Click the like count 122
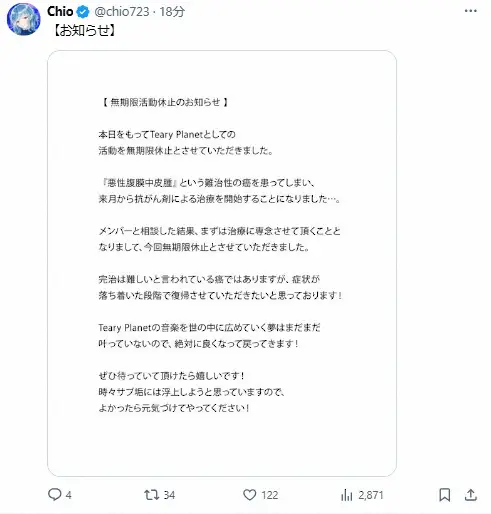 tap(270, 495)
